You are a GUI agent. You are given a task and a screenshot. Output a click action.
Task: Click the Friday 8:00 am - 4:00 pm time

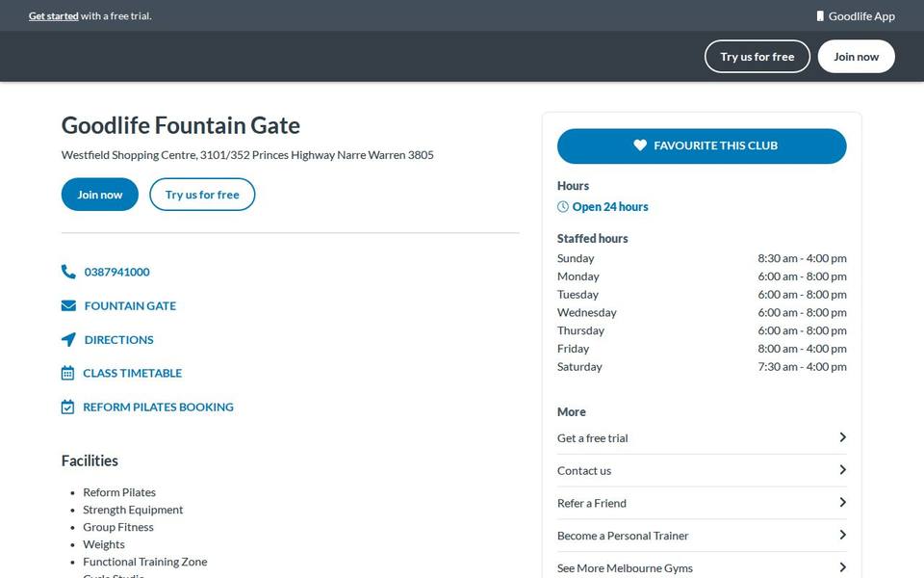coord(802,349)
